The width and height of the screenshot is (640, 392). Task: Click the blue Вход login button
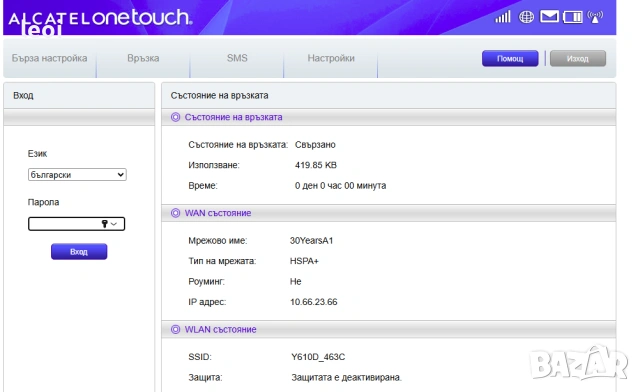tap(79, 252)
